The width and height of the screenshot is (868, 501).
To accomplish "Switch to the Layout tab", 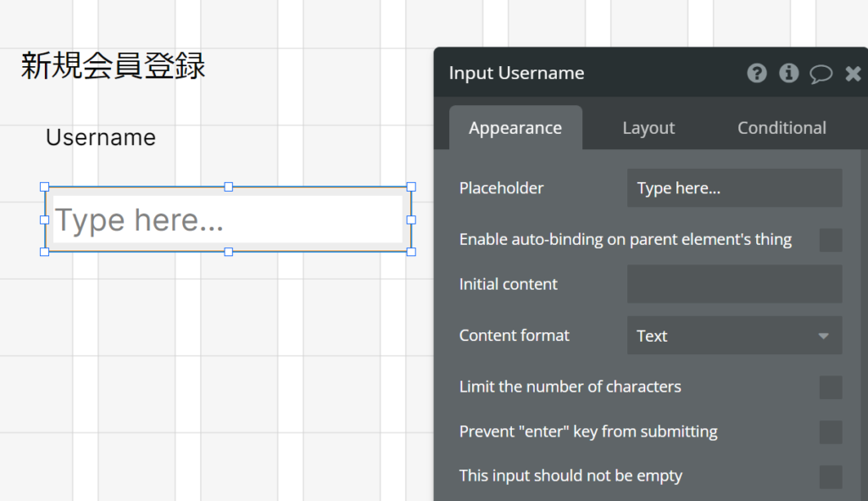I will click(648, 128).
